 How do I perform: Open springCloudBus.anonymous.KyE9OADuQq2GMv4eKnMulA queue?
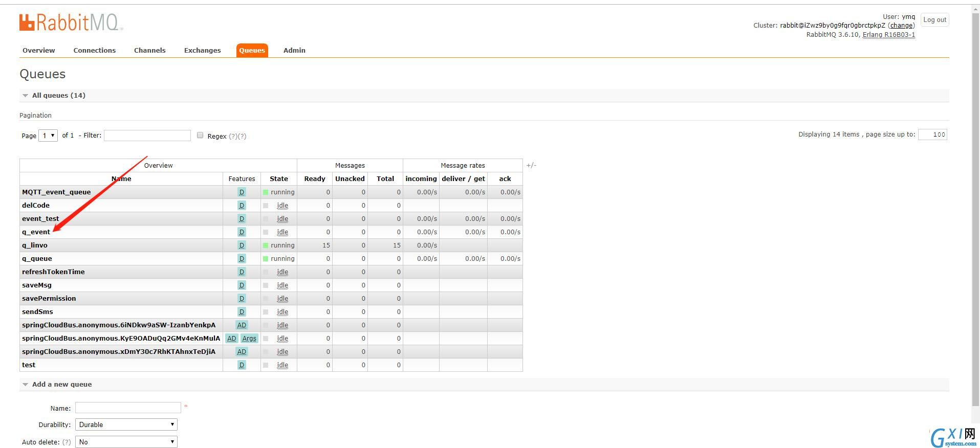(x=121, y=338)
